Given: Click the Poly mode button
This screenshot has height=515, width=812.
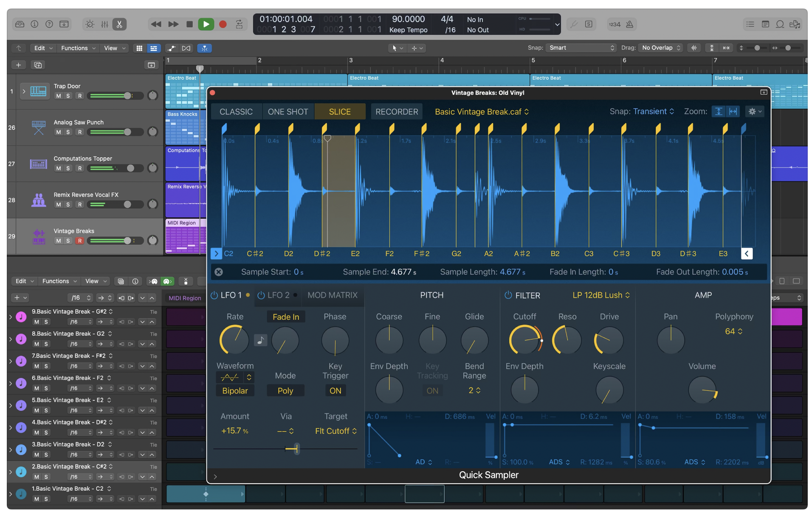Looking at the screenshot, I should coord(285,391).
